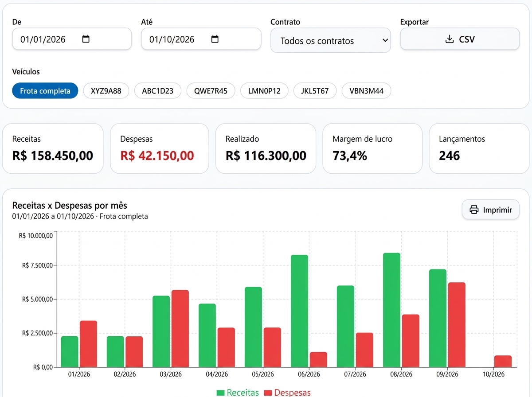This screenshot has height=397, width=532.
Task: Filter by vehicle VBN3M44
Action: click(366, 91)
